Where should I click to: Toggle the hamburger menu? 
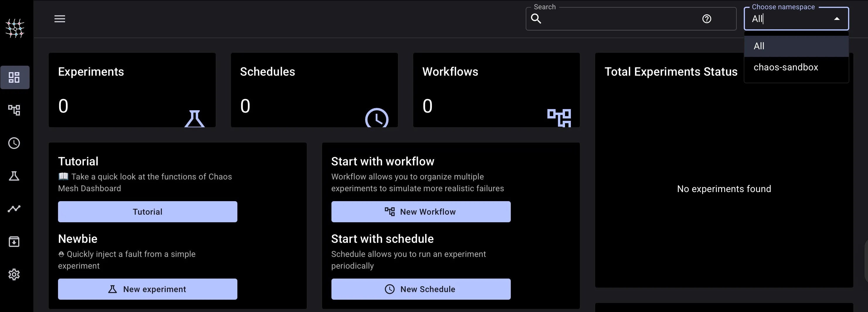point(60,19)
